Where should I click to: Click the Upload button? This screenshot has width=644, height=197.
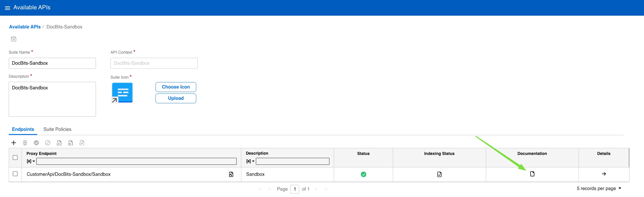point(176,98)
